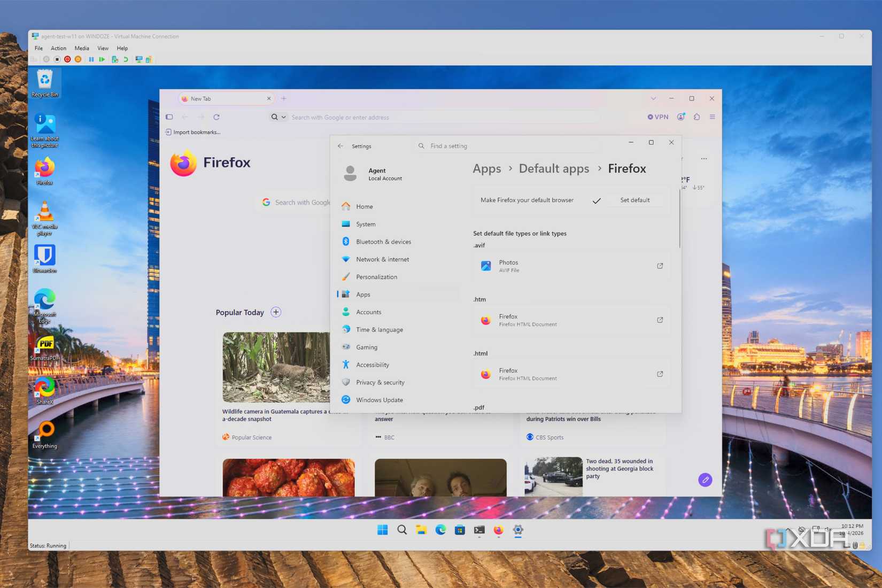Click the Firefox VPN toolbar icon
Screen dimensions: 882x588
tap(658, 117)
